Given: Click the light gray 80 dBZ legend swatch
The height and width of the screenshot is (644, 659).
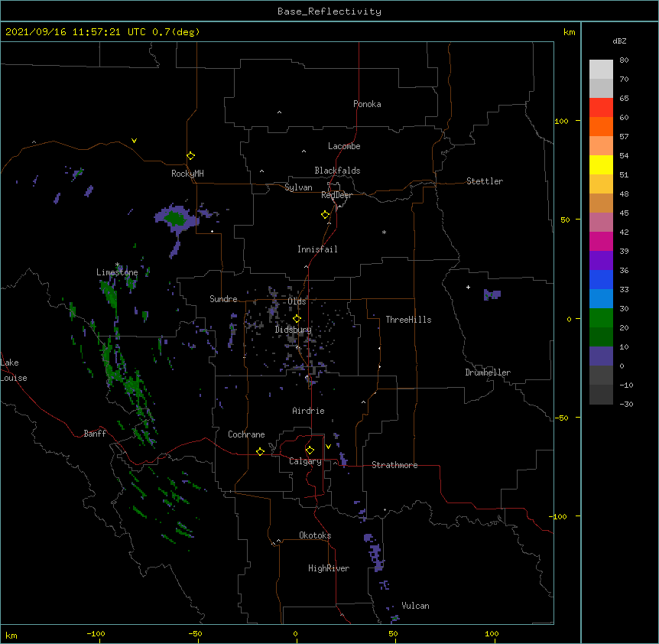Looking at the screenshot, I should (601, 69).
